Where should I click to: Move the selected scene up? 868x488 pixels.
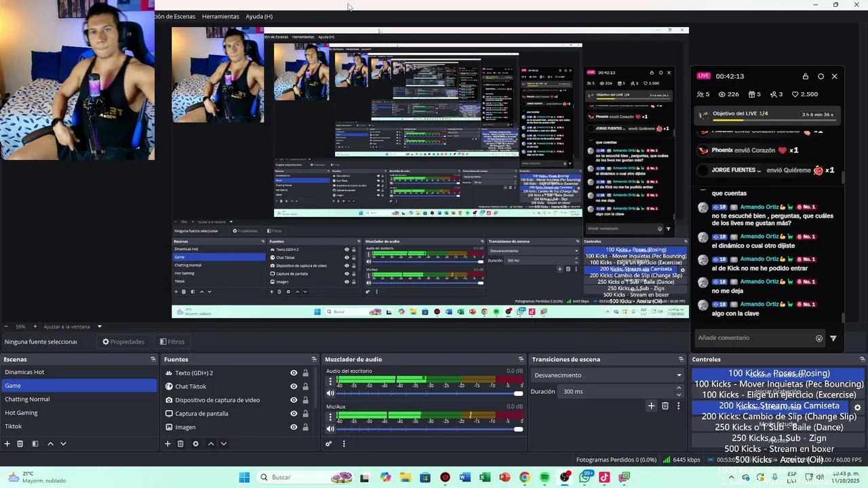(50, 444)
